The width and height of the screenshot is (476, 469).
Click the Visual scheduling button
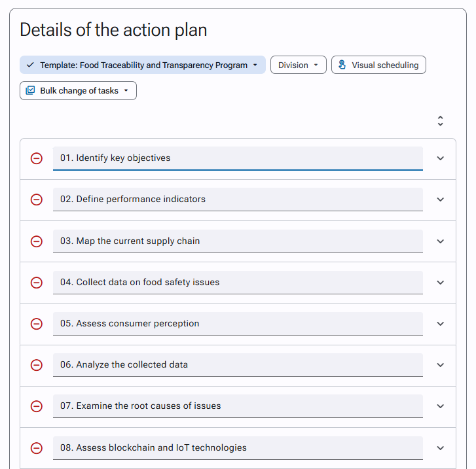click(378, 65)
